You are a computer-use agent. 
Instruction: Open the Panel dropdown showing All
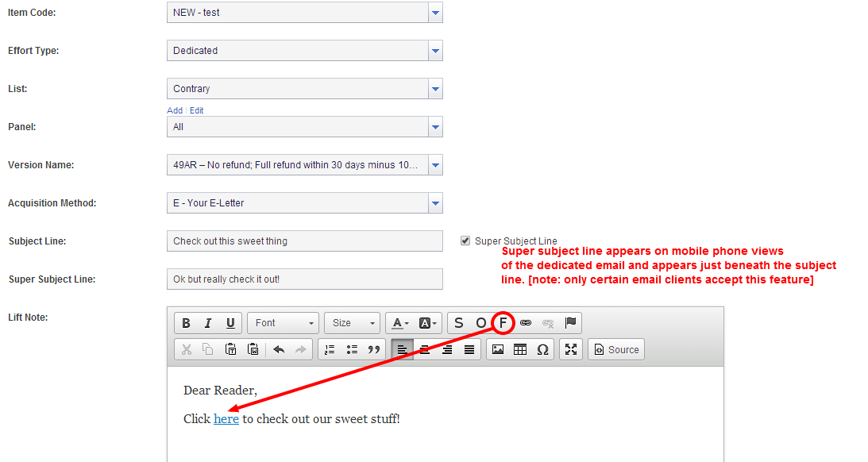(436, 127)
